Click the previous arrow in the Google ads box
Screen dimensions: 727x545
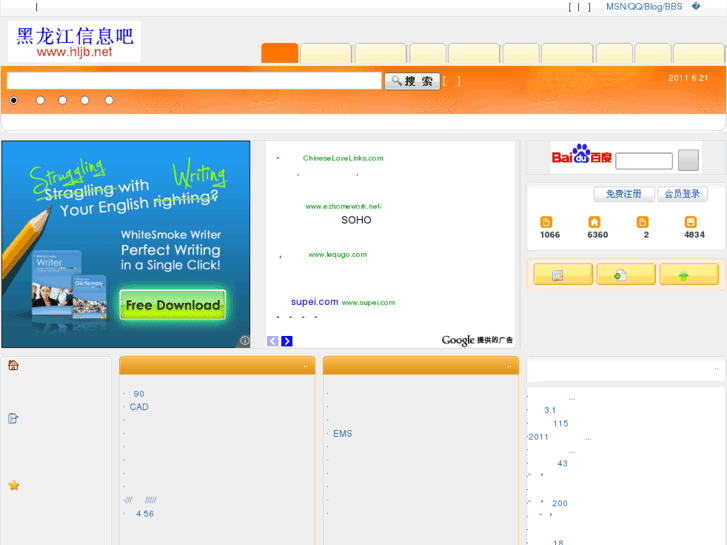pos(273,341)
